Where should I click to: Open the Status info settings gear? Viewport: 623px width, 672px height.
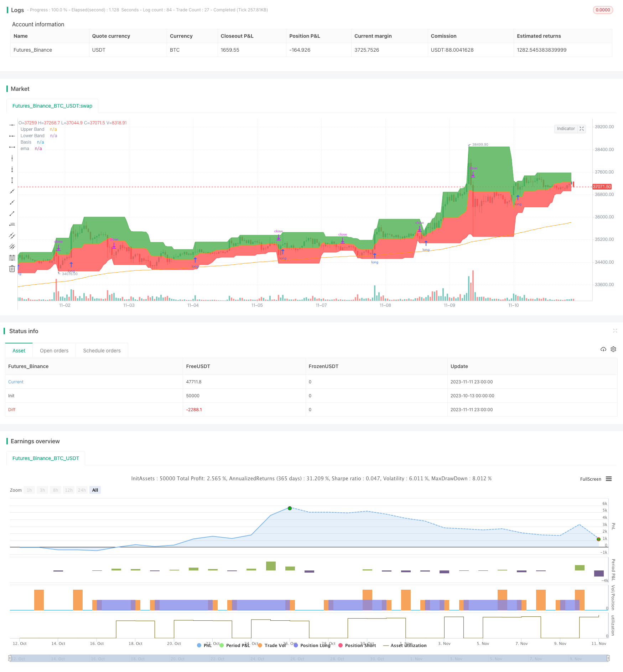click(613, 349)
